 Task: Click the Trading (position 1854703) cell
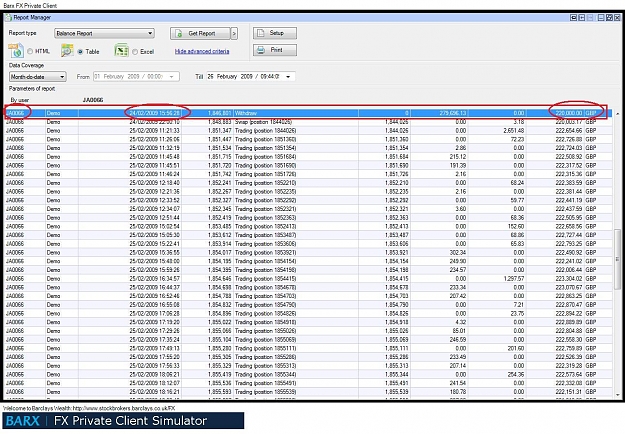pyautogui.click(x=265, y=296)
